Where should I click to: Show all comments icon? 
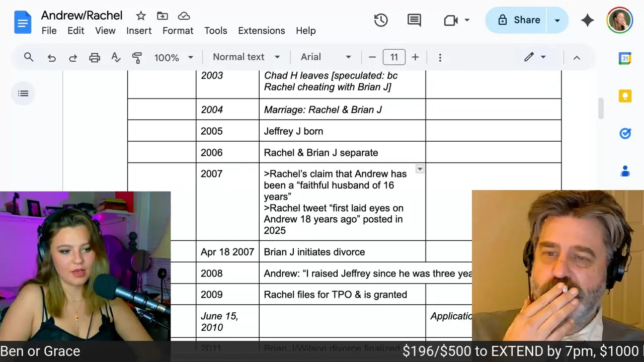point(414,20)
